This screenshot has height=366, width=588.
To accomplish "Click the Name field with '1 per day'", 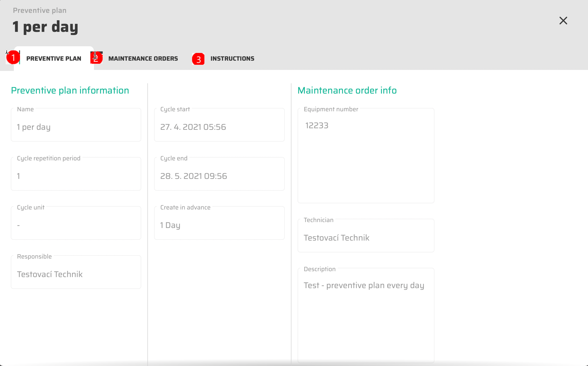I will [76, 127].
